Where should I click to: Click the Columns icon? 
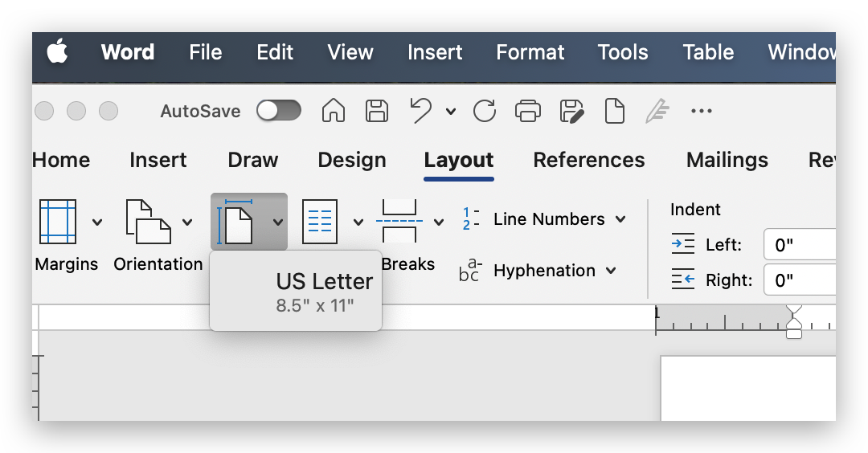point(319,222)
